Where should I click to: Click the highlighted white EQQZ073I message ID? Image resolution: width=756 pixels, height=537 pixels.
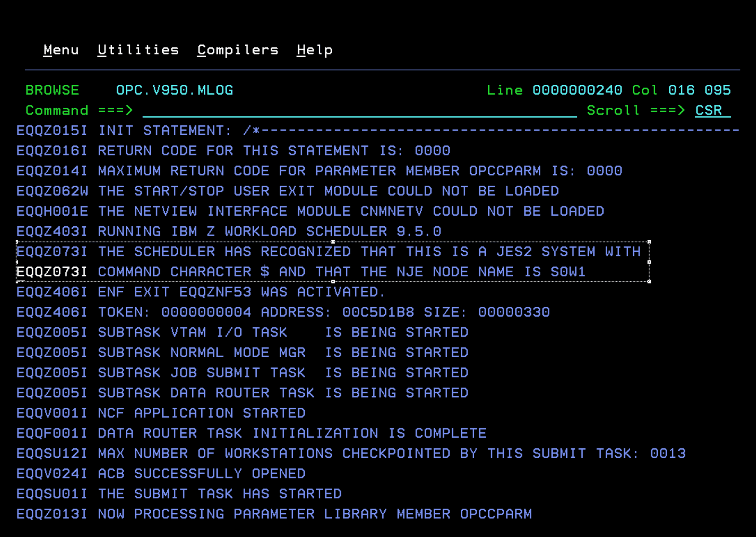(x=52, y=272)
